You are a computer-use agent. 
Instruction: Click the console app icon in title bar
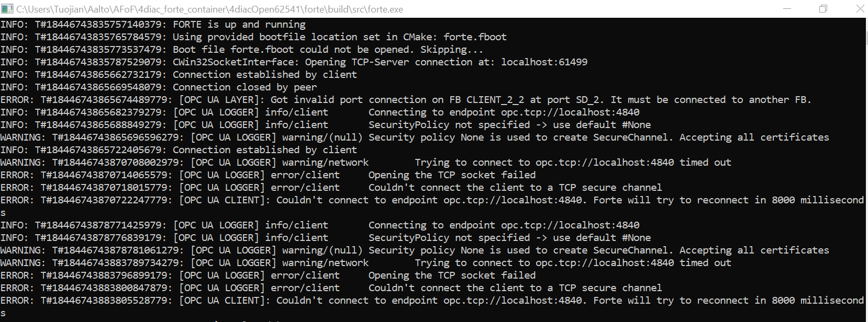tap(7, 9)
